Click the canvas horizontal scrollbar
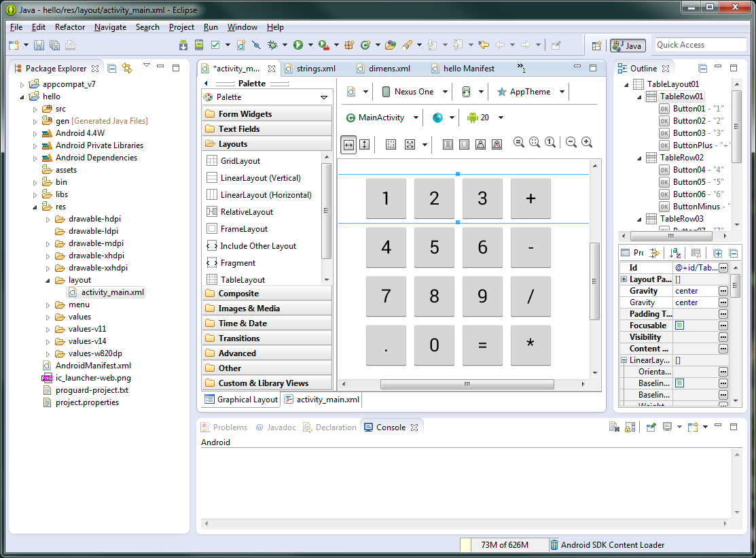756x558 pixels. pos(467,385)
